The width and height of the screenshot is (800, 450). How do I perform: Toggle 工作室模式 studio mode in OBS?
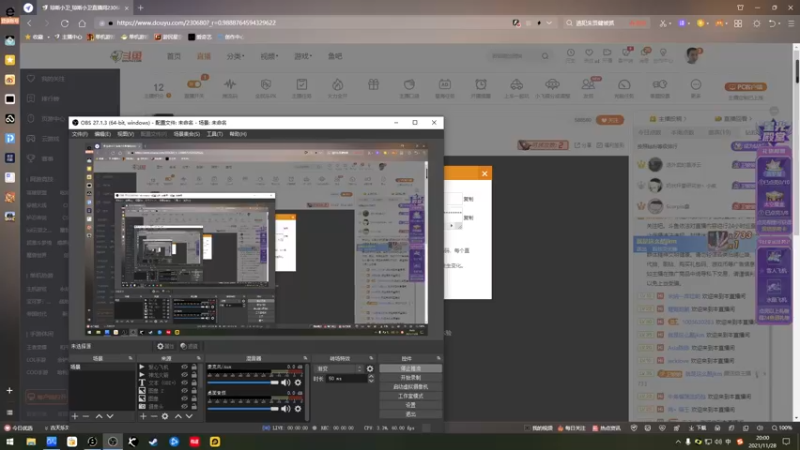pyautogui.click(x=410, y=396)
